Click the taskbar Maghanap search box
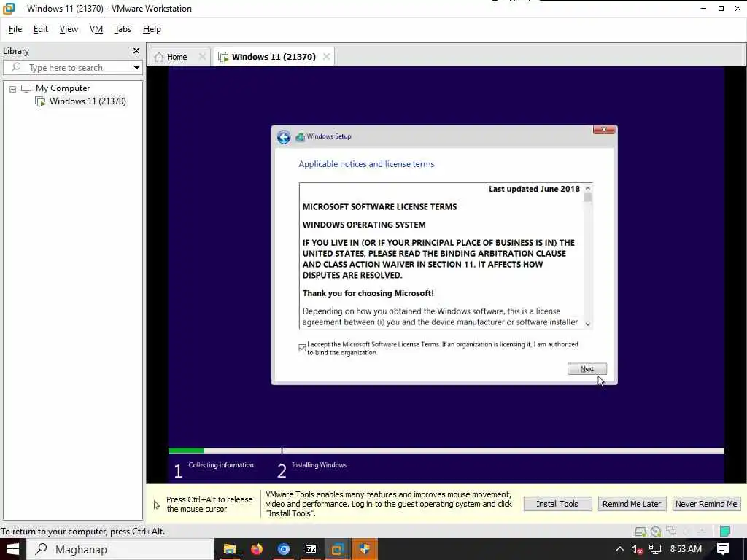 tap(120, 549)
